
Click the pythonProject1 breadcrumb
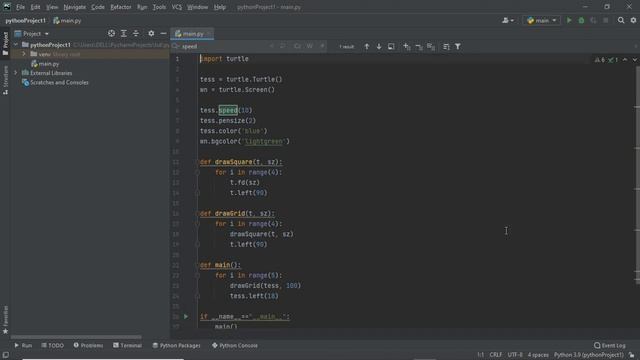click(x=26, y=20)
